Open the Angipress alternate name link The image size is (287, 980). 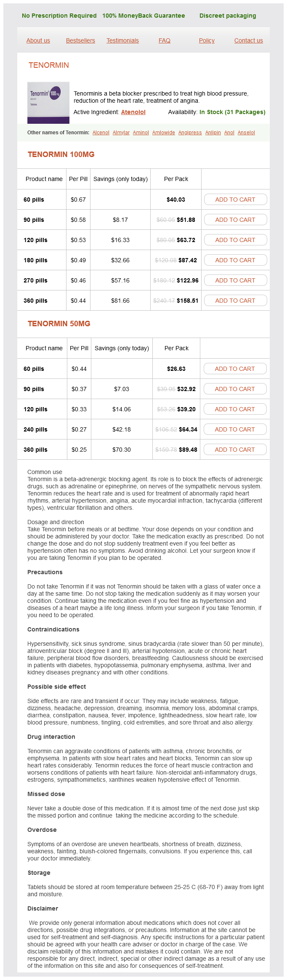pos(190,133)
